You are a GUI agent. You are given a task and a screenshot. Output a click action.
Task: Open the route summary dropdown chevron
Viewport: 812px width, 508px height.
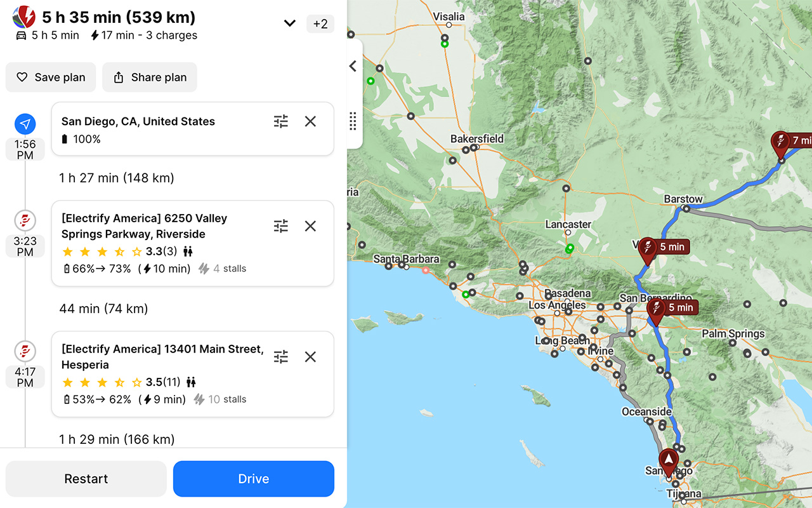289,23
